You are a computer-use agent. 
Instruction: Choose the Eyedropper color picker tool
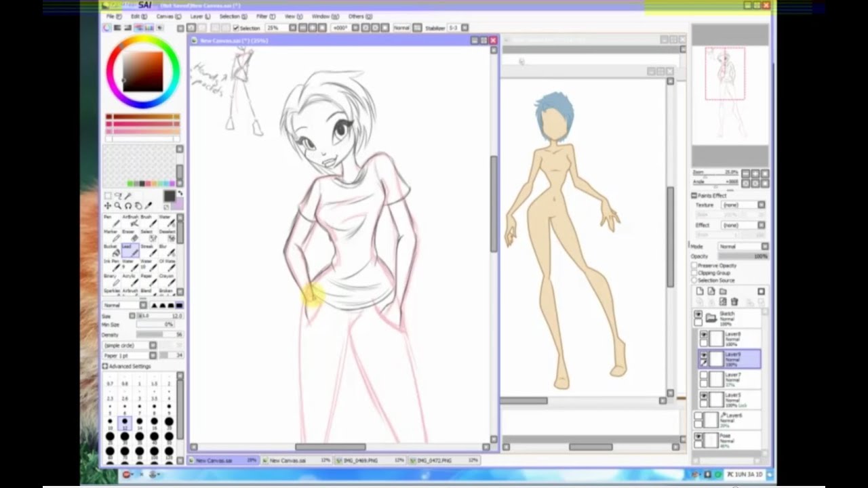pyautogui.click(x=149, y=206)
